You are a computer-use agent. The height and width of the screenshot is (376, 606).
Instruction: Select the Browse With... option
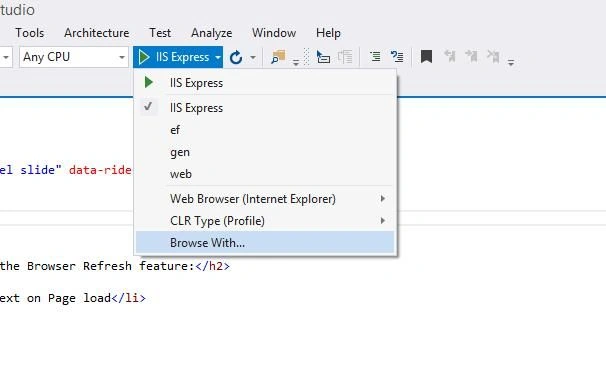[x=265, y=242]
